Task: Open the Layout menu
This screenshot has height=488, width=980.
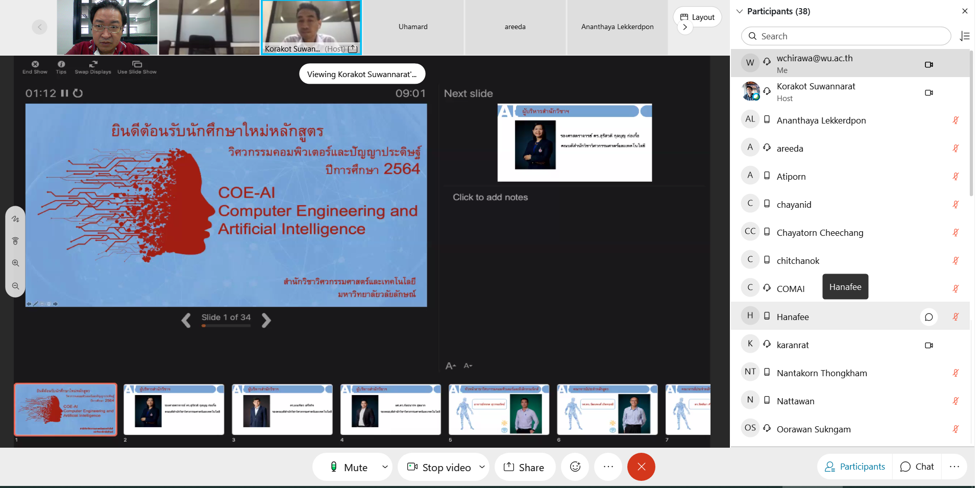Action: pyautogui.click(x=697, y=17)
